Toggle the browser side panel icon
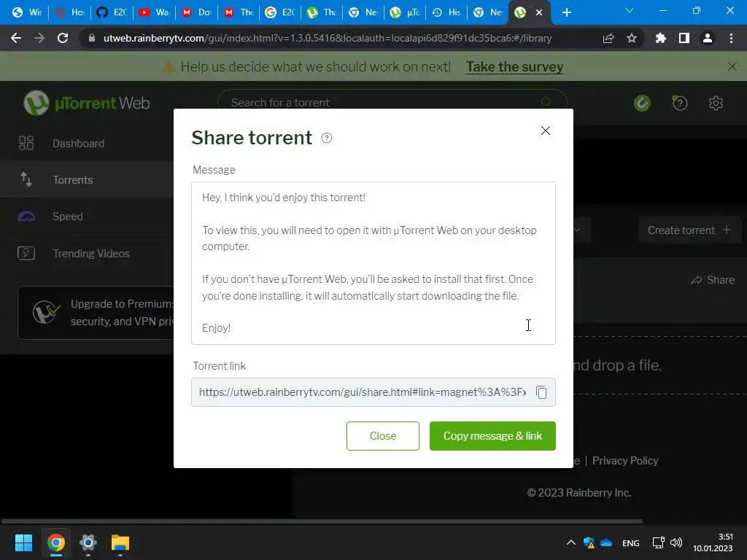This screenshot has width=747, height=560. [684, 38]
